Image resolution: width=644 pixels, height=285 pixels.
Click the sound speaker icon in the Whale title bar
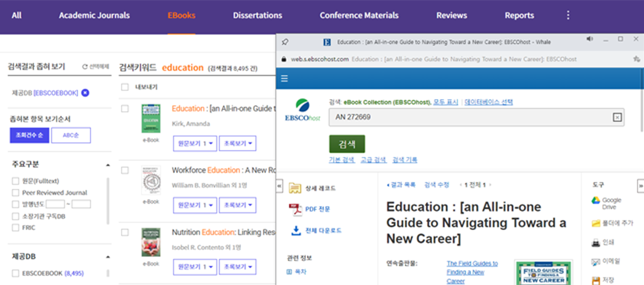(590, 39)
